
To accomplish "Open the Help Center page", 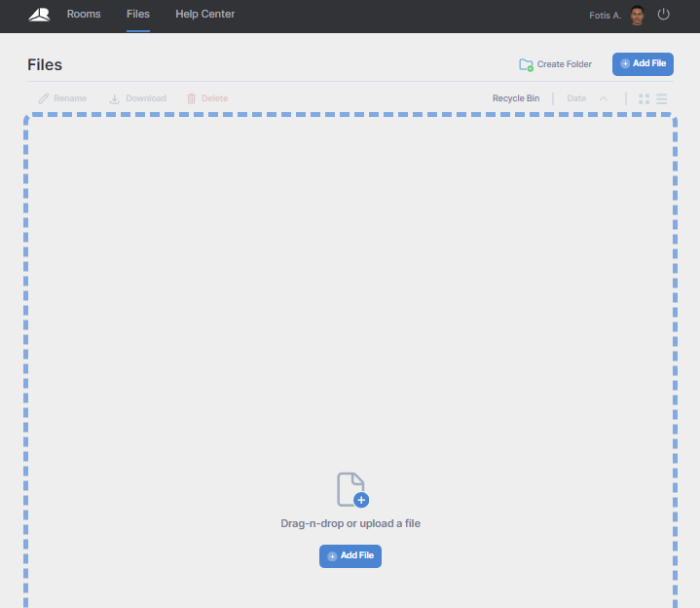I will click(x=204, y=15).
